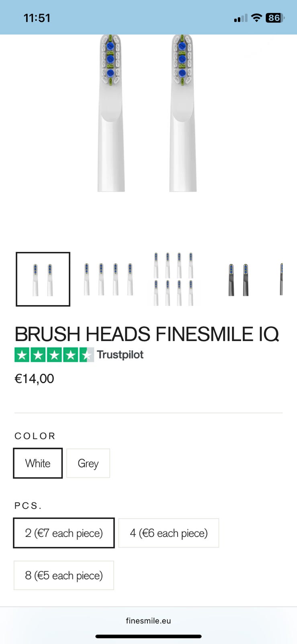
Task: Choose the White color option
Action: point(38,463)
